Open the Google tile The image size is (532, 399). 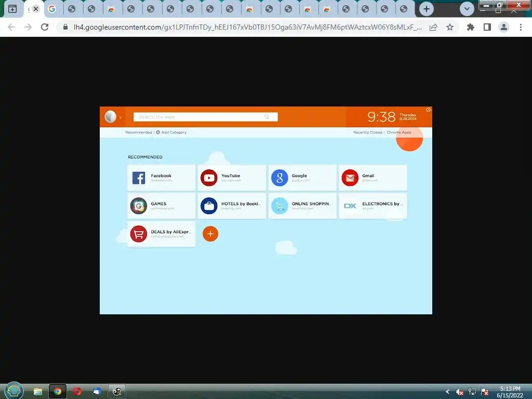(303, 178)
